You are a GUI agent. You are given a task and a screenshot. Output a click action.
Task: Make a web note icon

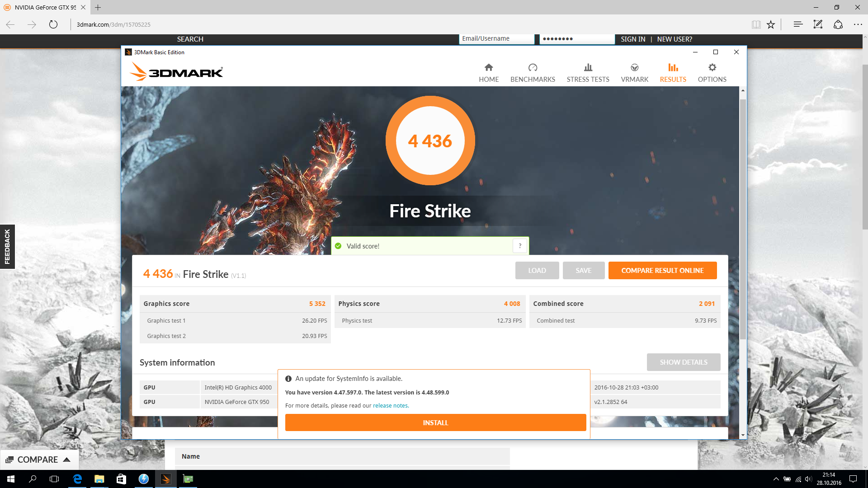[x=818, y=24]
